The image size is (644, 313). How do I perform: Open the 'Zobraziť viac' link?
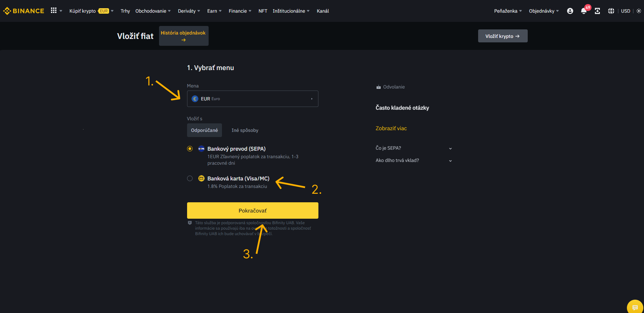pyautogui.click(x=391, y=128)
